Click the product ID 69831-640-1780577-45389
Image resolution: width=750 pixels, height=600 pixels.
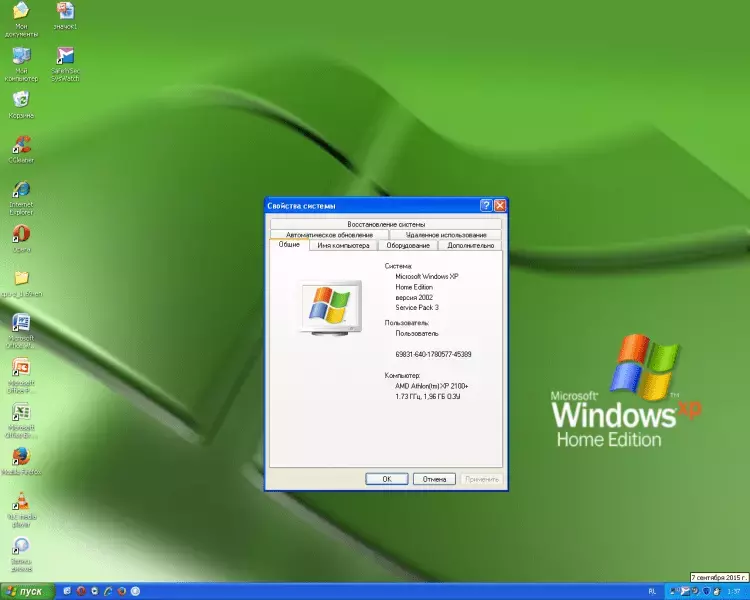[x=433, y=354]
